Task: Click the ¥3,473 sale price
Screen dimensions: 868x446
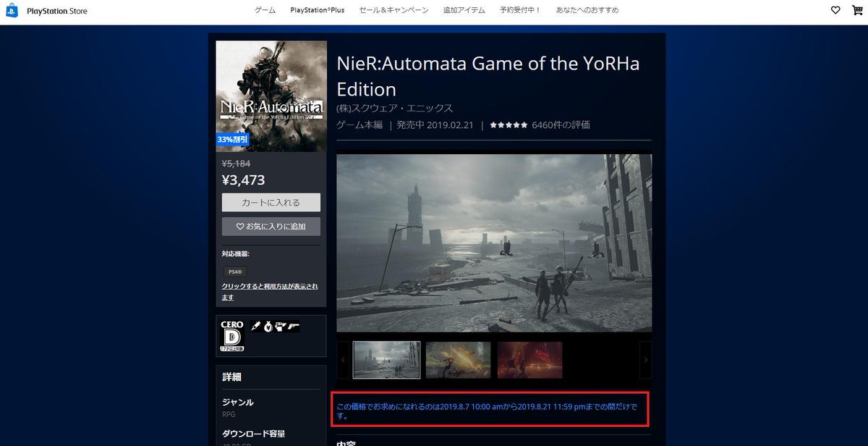Action: [x=244, y=180]
